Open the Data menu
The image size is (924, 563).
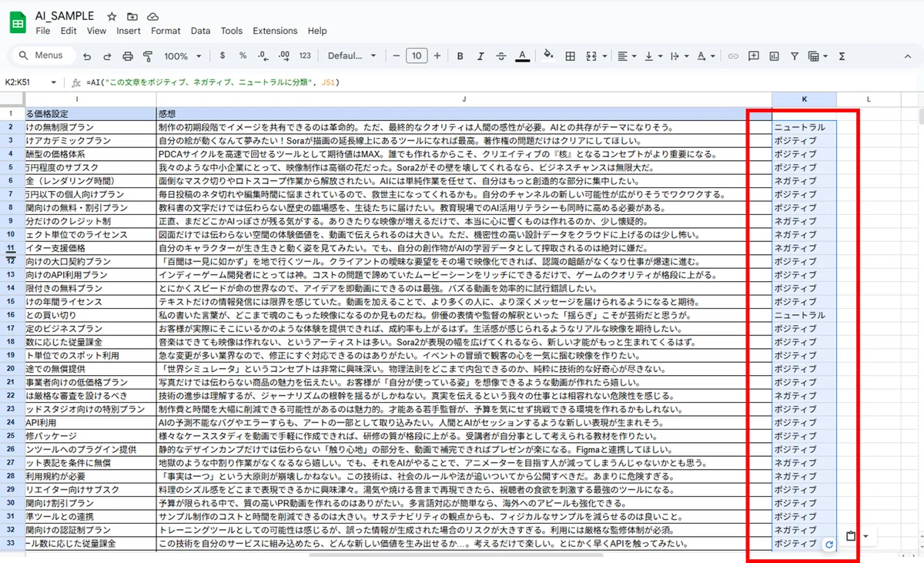(200, 31)
